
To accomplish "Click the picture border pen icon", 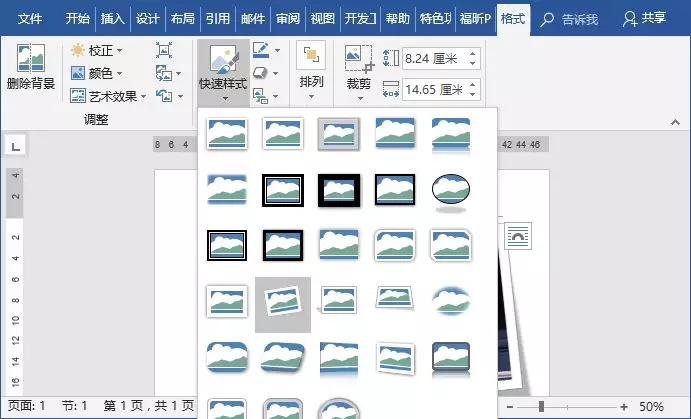I will click(260, 49).
